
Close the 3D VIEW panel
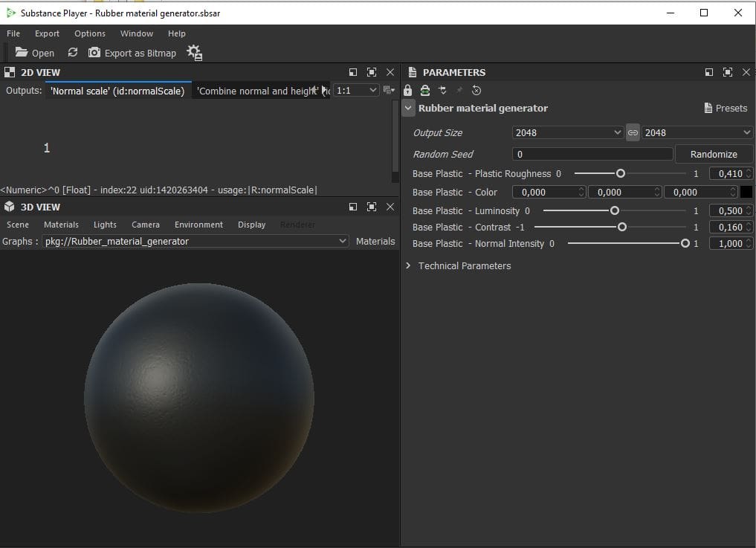click(390, 207)
